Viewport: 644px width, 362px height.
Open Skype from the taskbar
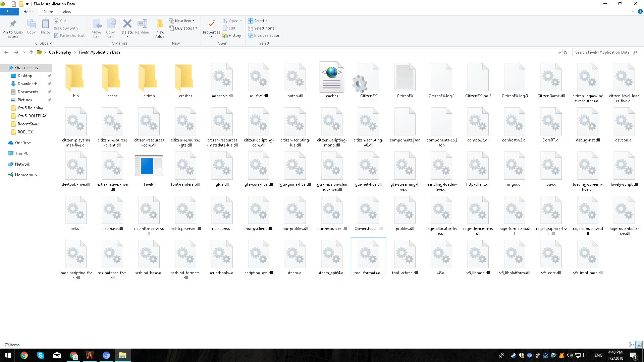tap(41, 355)
